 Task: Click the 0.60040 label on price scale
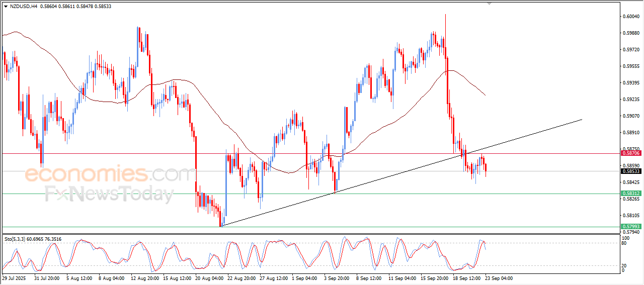point(631,17)
